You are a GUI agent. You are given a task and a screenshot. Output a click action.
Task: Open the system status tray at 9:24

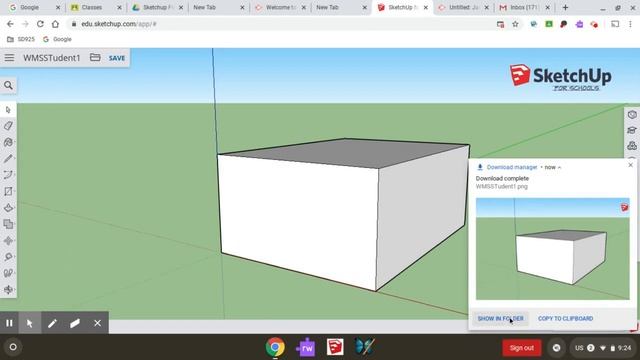point(602,348)
